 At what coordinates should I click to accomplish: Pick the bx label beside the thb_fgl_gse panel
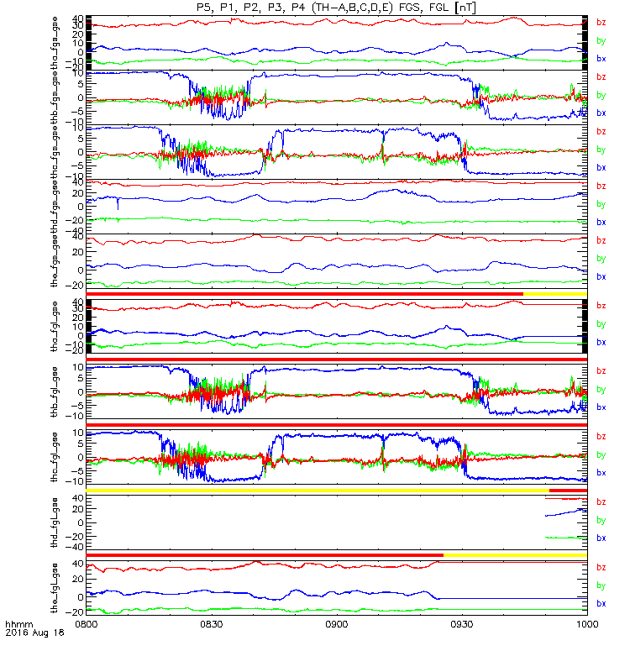[601, 407]
